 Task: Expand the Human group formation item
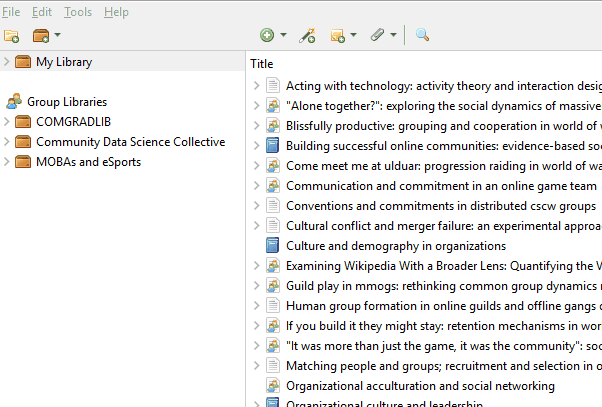click(257, 305)
